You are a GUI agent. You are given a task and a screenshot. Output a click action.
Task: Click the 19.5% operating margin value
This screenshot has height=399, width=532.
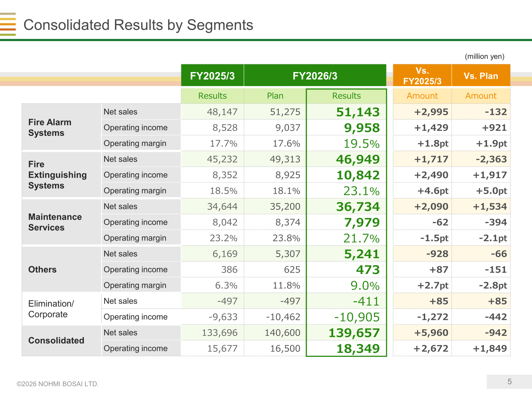[x=362, y=144]
